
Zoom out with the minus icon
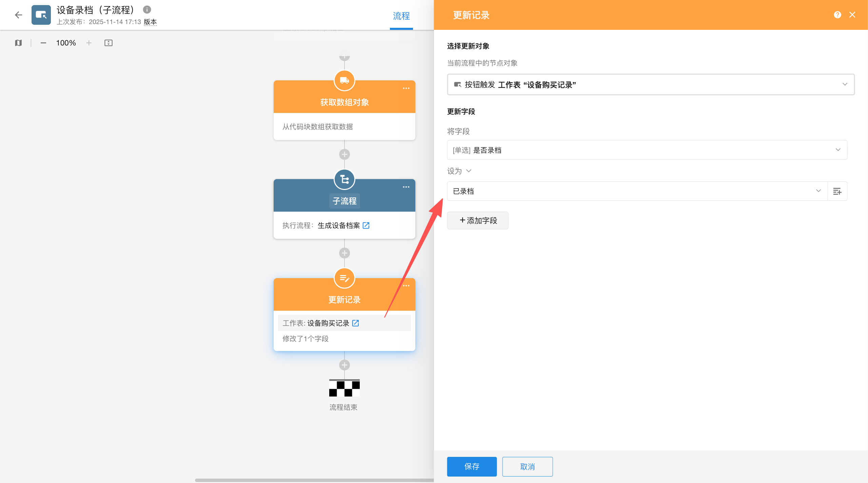coord(43,43)
